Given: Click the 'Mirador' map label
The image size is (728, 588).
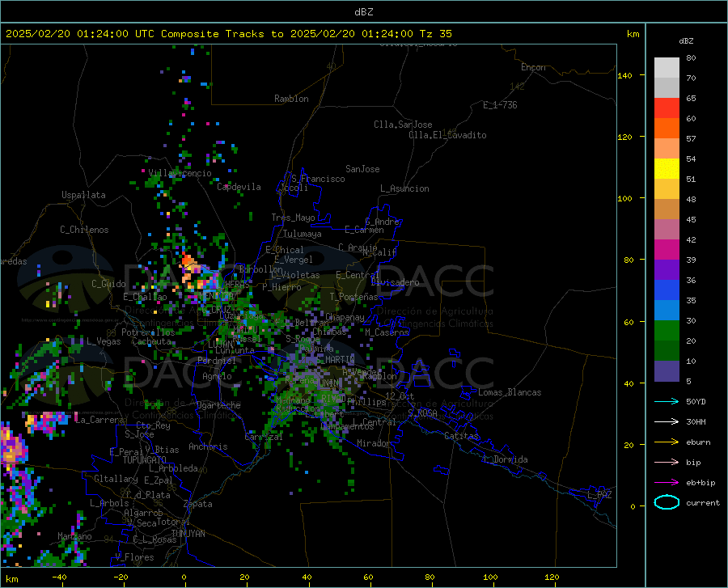Looking at the screenshot, I should tap(374, 443).
